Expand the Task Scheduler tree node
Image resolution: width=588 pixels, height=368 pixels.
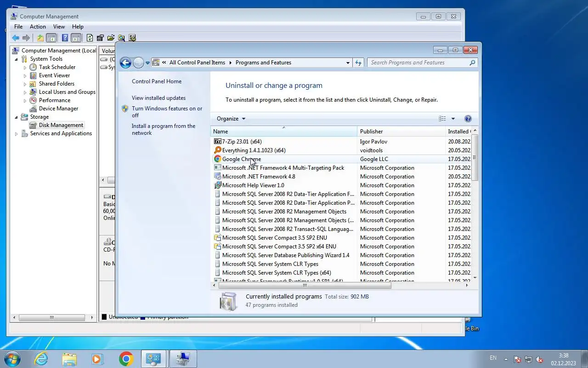25,67
